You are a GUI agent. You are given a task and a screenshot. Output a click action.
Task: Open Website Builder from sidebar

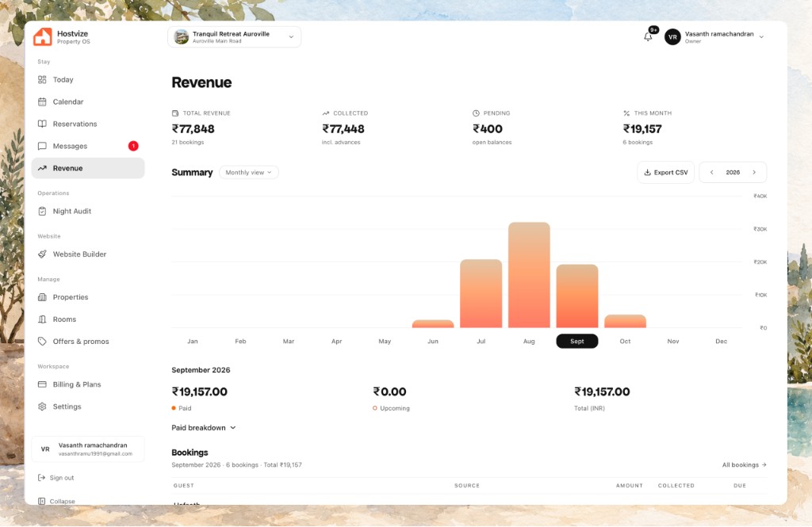pyautogui.click(x=88, y=254)
